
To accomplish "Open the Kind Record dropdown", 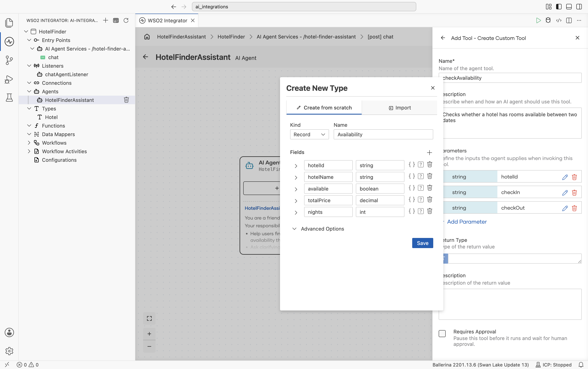I will coord(309,135).
